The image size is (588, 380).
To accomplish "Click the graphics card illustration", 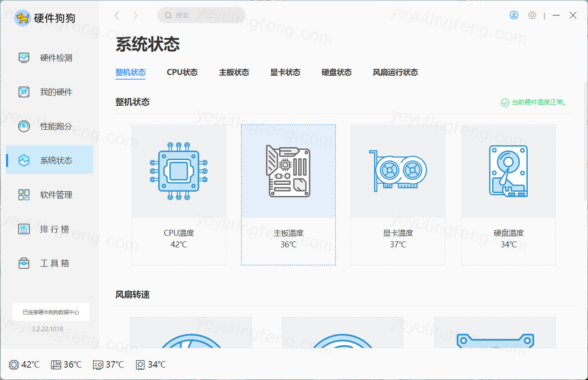I will [x=398, y=171].
